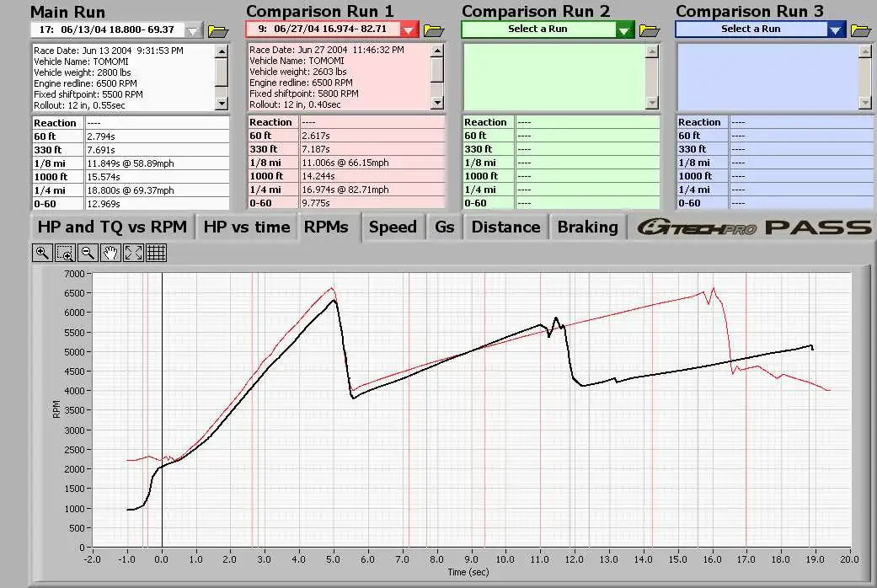Switch to the HP and TQ vs RPM tab

pos(112,227)
